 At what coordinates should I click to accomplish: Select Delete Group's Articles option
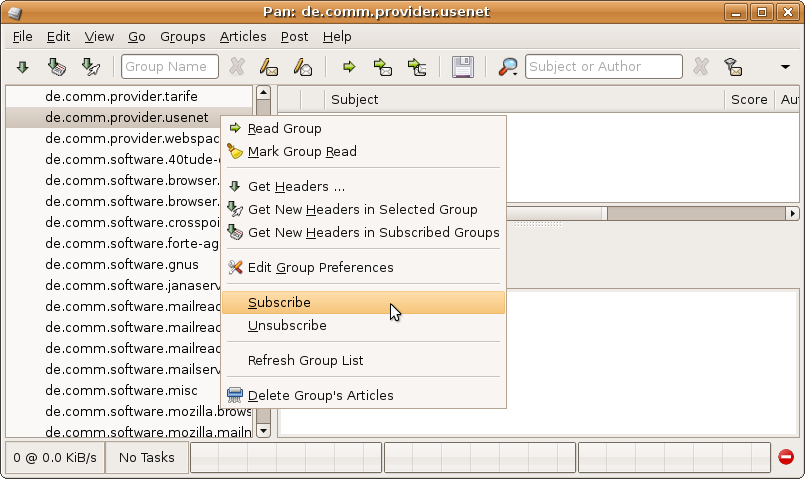point(320,395)
